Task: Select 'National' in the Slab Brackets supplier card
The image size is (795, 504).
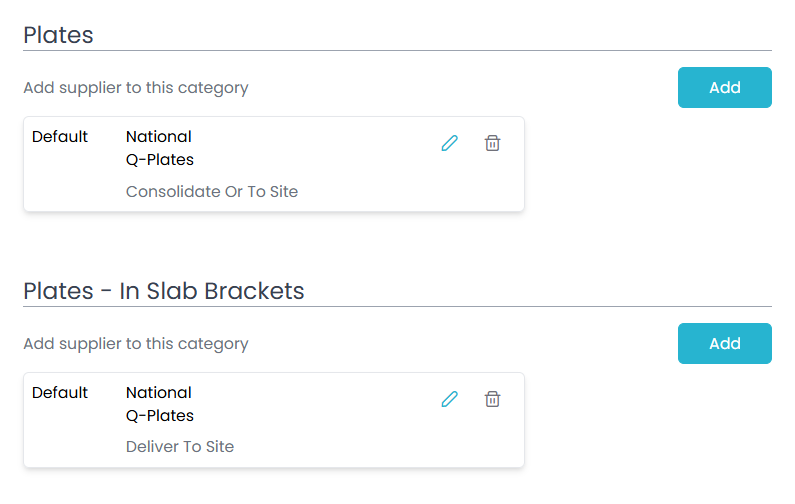Action: pos(159,393)
